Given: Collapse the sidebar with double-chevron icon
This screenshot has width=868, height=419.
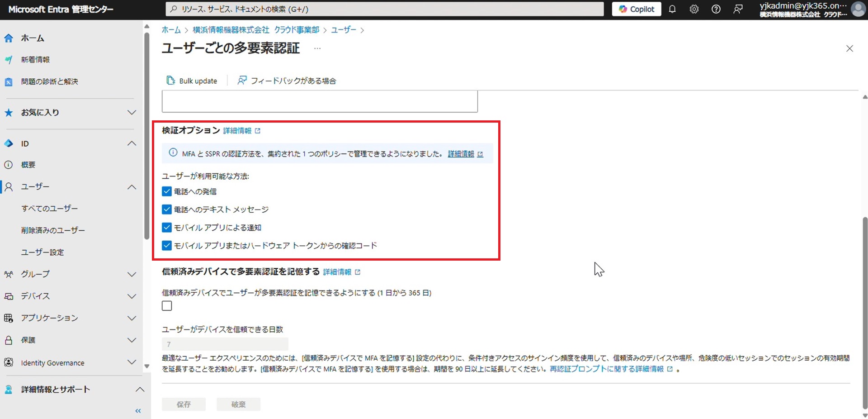Looking at the screenshot, I should pyautogui.click(x=138, y=411).
